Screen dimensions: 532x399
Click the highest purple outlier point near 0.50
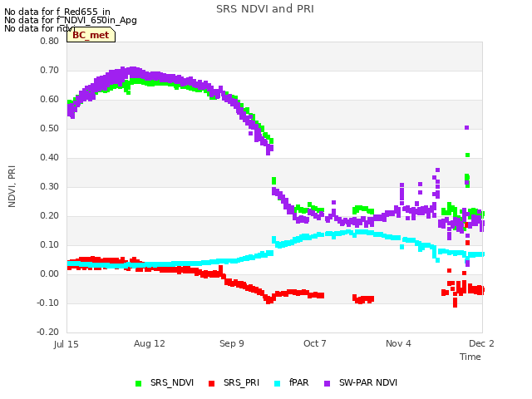pos(467,127)
